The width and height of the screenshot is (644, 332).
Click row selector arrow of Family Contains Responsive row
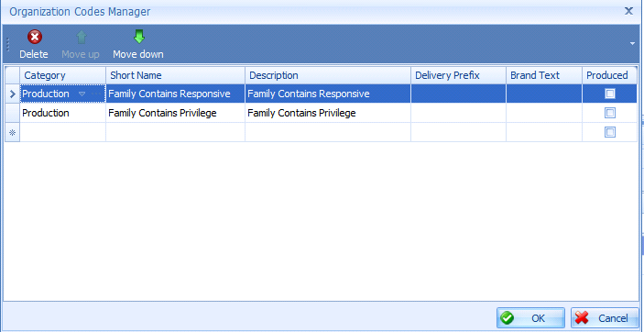click(x=12, y=94)
